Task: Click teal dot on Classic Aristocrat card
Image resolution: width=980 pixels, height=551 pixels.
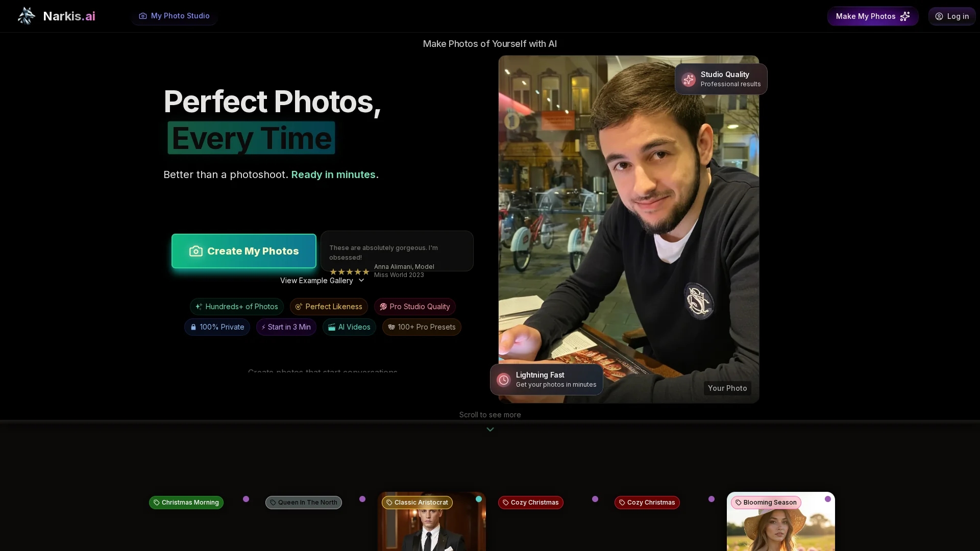Action: (x=479, y=499)
